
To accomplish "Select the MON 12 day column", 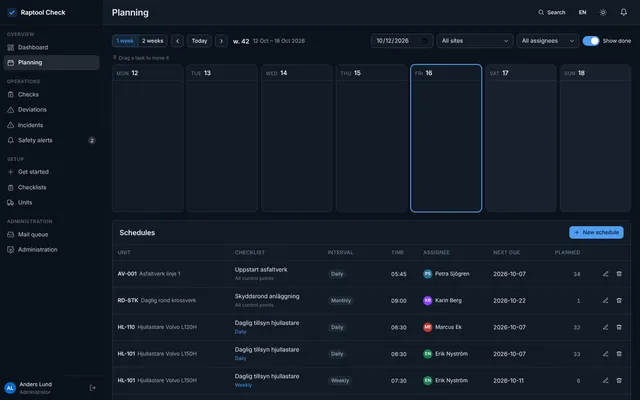I will click(x=147, y=138).
